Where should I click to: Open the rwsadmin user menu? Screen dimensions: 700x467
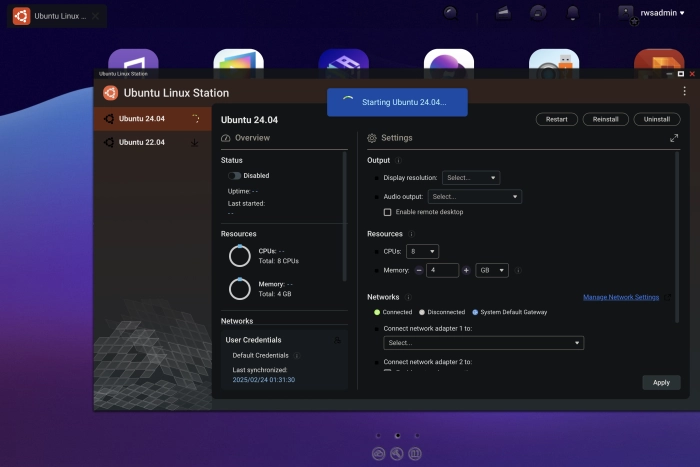[x=662, y=13]
